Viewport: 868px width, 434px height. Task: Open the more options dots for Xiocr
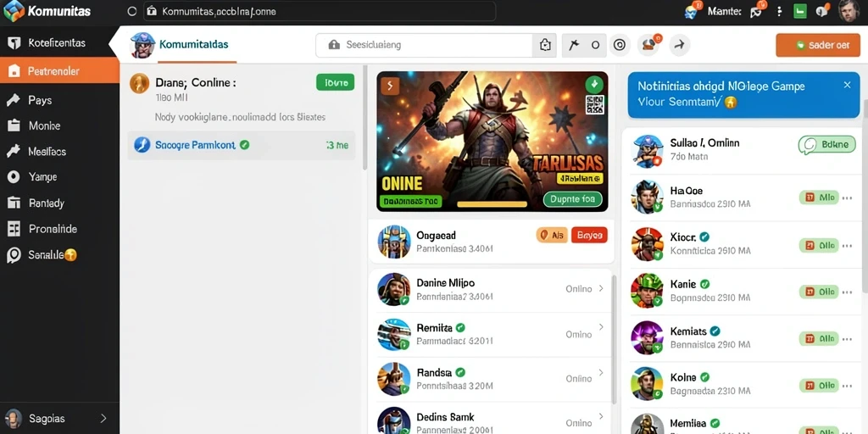pyautogui.click(x=848, y=245)
